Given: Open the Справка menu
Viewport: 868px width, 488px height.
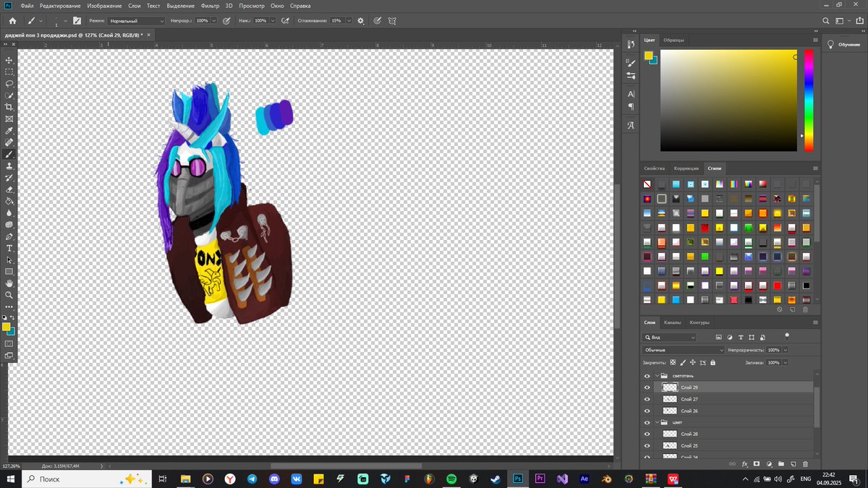Looking at the screenshot, I should click(300, 6).
